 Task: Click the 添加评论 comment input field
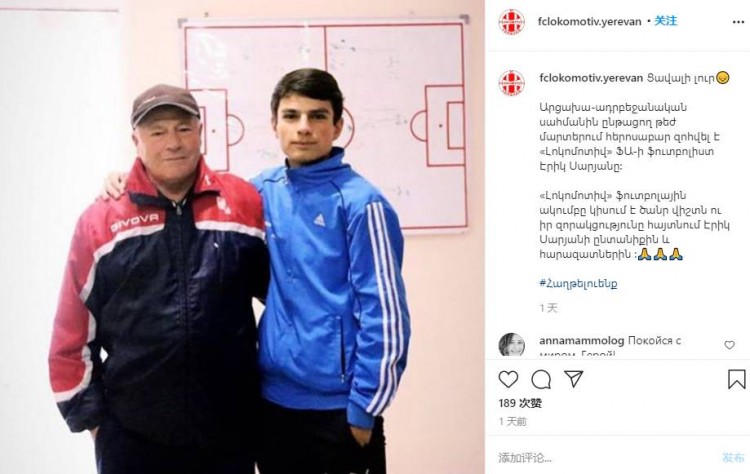tap(603, 458)
